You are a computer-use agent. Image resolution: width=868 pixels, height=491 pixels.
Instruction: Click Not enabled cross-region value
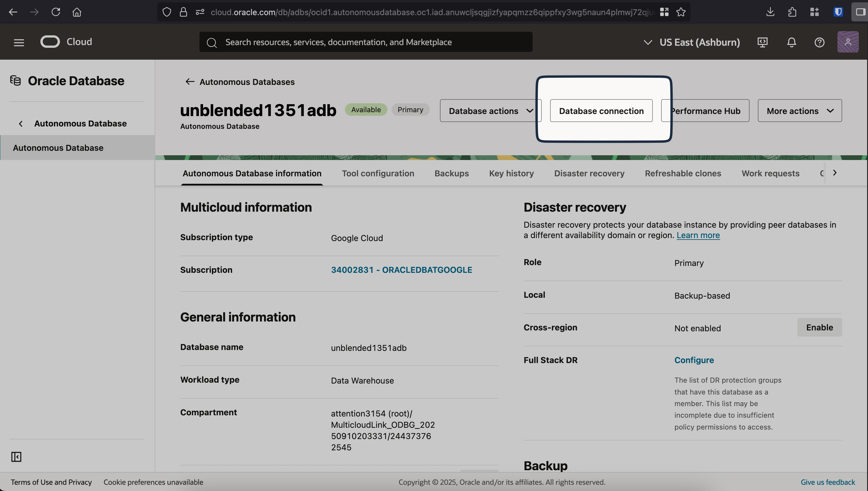pyautogui.click(x=697, y=328)
